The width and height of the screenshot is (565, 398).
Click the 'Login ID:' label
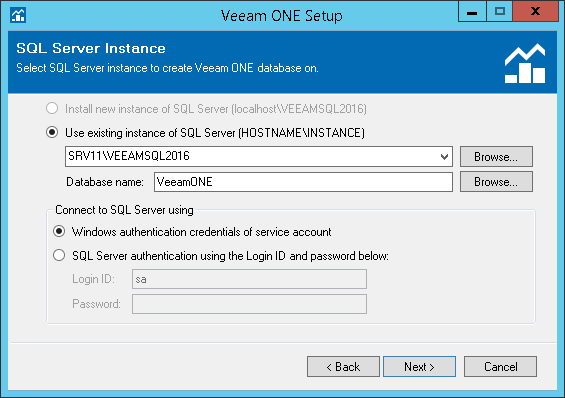(x=93, y=279)
